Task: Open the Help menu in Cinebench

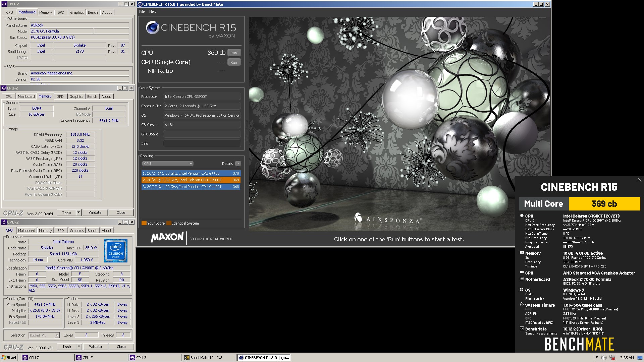Action: (x=153, y=11)
